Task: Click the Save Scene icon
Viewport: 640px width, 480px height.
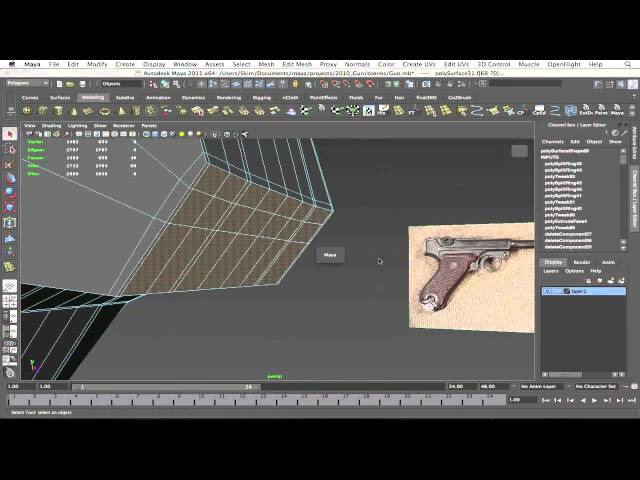Action: coord(82,84)
